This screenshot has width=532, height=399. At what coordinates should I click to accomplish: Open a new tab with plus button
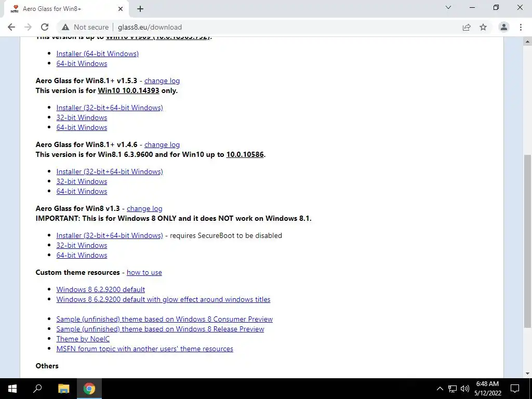point(140,9)
